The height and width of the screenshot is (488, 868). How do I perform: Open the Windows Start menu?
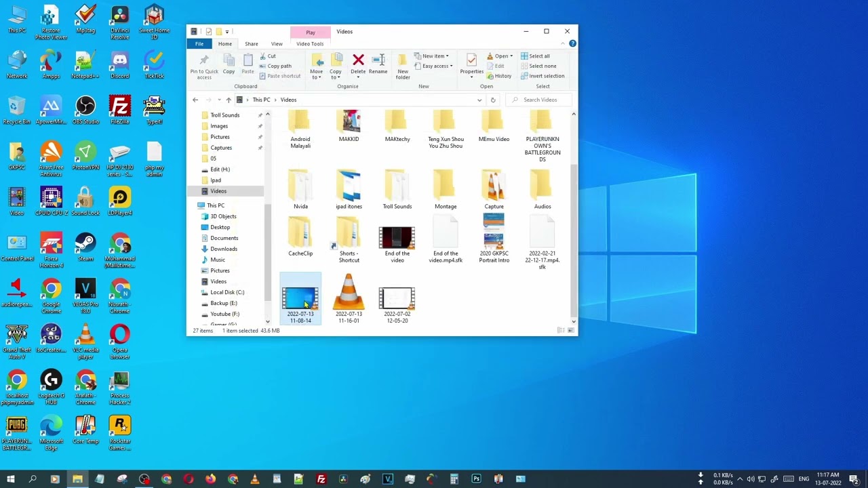point(10,479)
